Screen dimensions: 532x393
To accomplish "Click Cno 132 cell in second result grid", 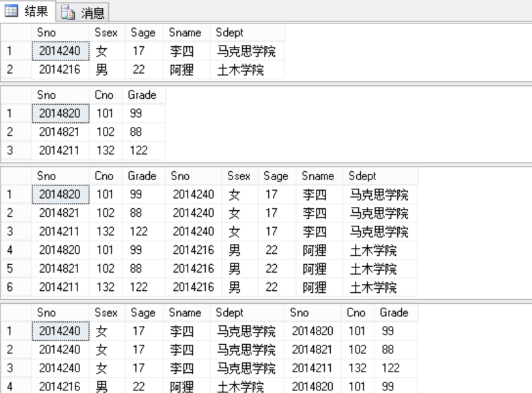I will click(105, 150).
